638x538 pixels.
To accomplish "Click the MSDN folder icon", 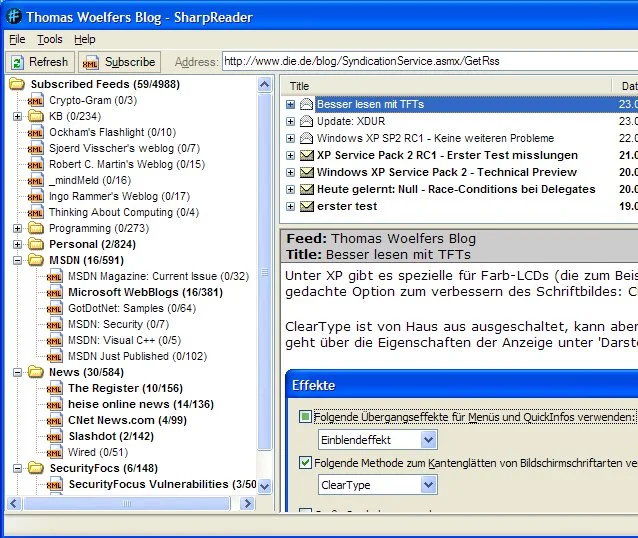I will click(36, 260).
